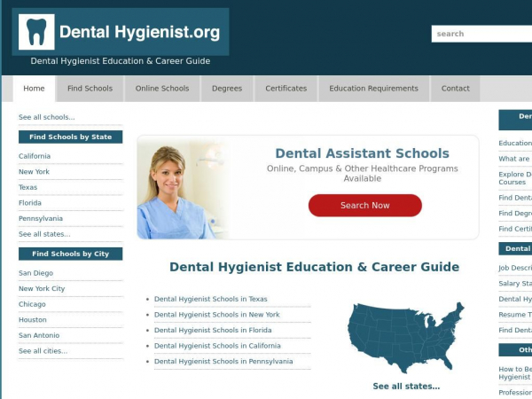Switch to the Online Schools tab
Screen dimensions: 532x399
coord(162,89)
